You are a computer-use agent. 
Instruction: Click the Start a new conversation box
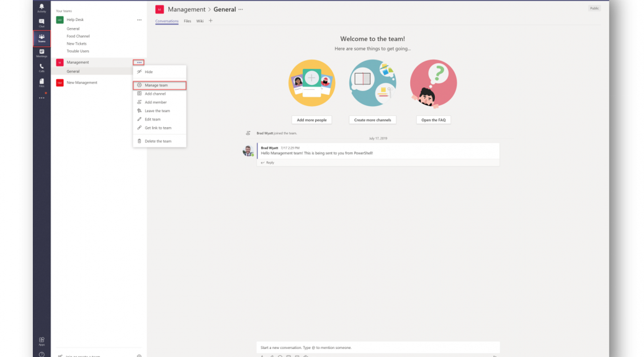[378, 348]
